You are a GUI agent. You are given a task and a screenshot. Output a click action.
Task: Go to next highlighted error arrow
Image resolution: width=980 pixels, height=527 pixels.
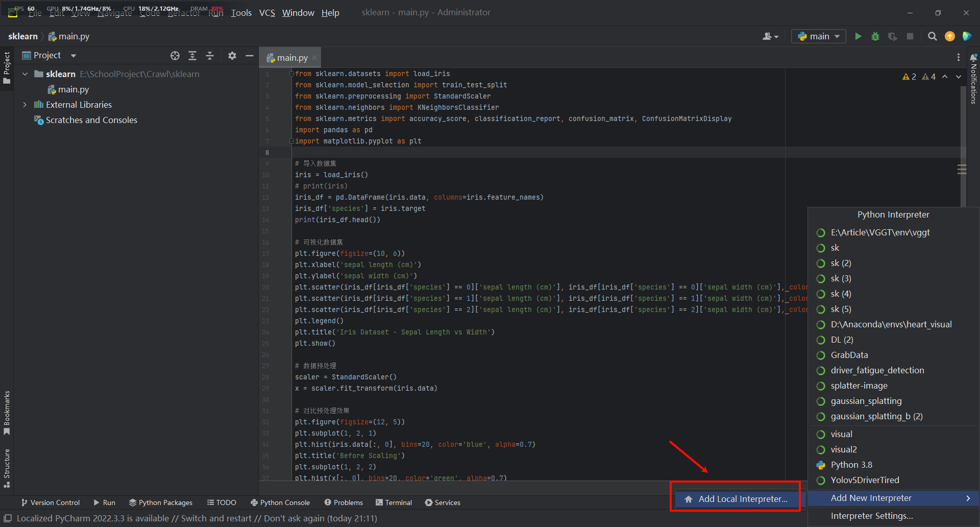pos(958,77)
